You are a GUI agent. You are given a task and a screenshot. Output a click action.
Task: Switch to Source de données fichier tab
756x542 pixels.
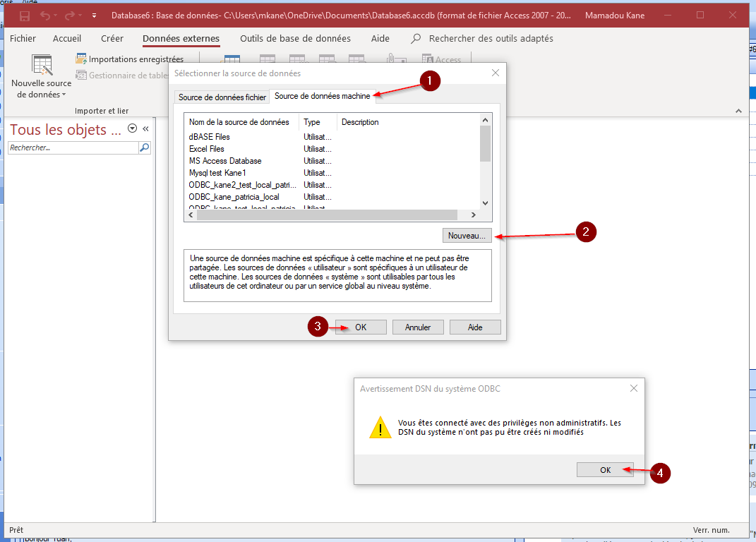tap(222, 97)
